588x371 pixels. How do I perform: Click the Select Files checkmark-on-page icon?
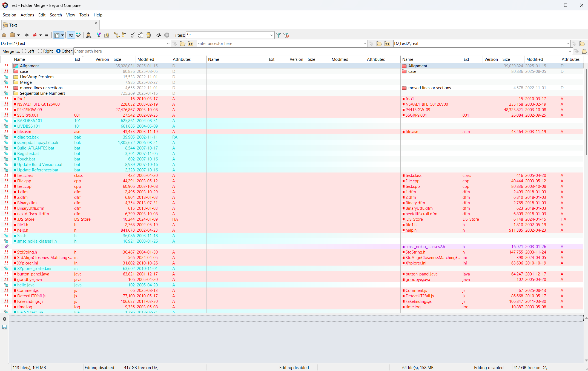140,35
